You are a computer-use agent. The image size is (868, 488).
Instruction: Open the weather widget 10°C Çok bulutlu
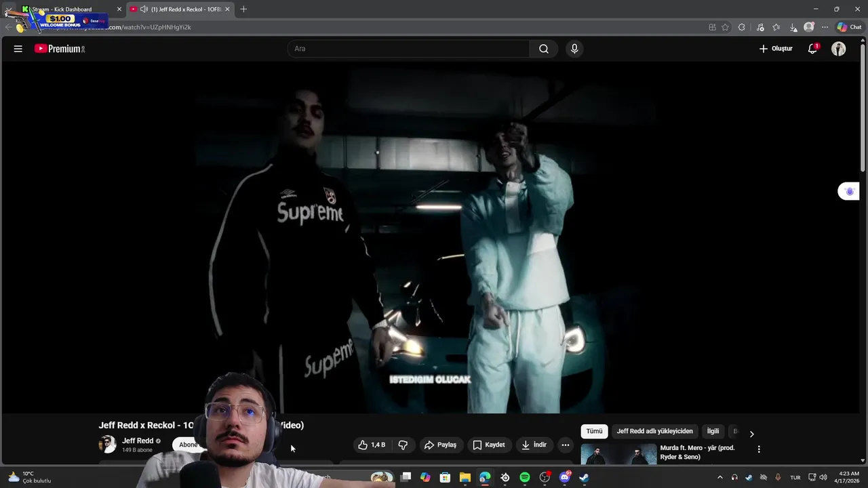point(29,477)
